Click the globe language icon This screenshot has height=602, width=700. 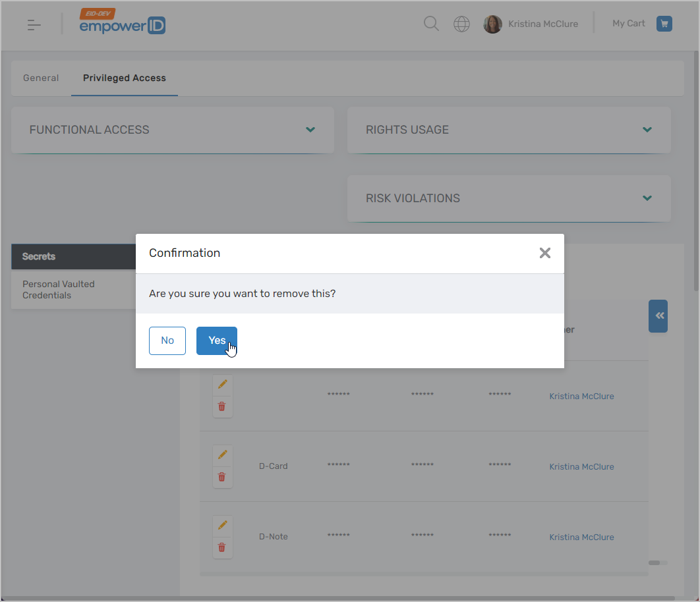[x=462, y=24]
